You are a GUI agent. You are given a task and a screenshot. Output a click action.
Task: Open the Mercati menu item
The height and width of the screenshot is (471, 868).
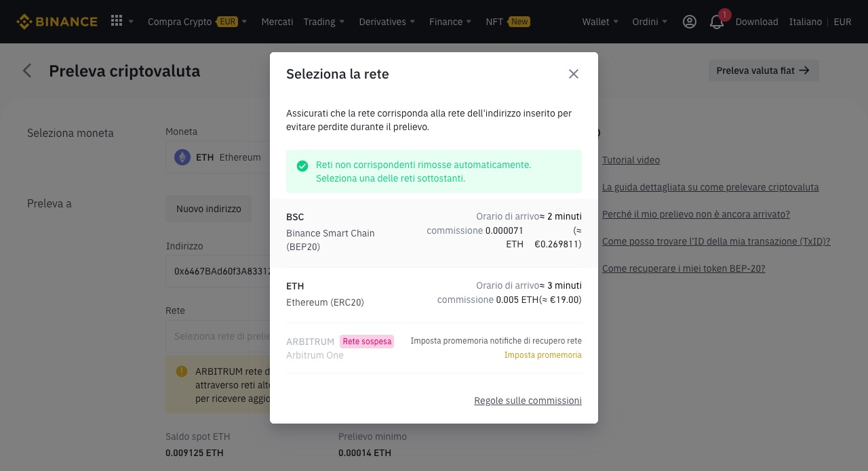pos(277,22)
